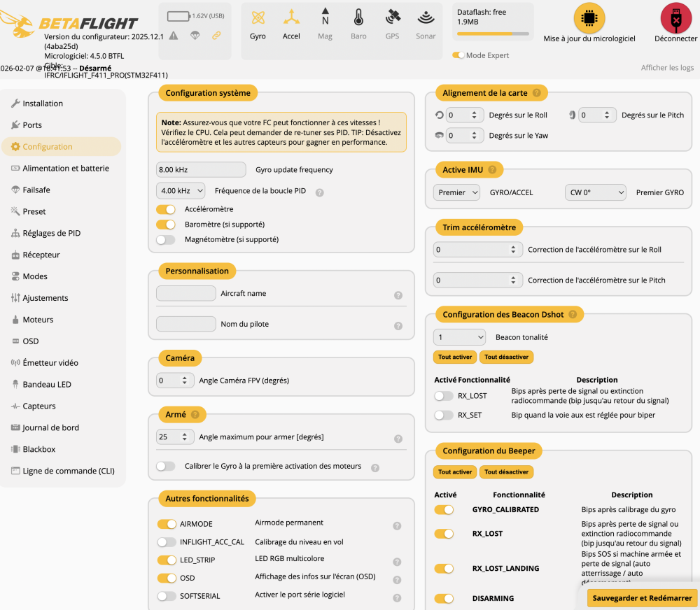This screenshot has width=700, height=610.
Task: Click help icon beside Alignement de la carte
Action: click(x=536, y=92)
